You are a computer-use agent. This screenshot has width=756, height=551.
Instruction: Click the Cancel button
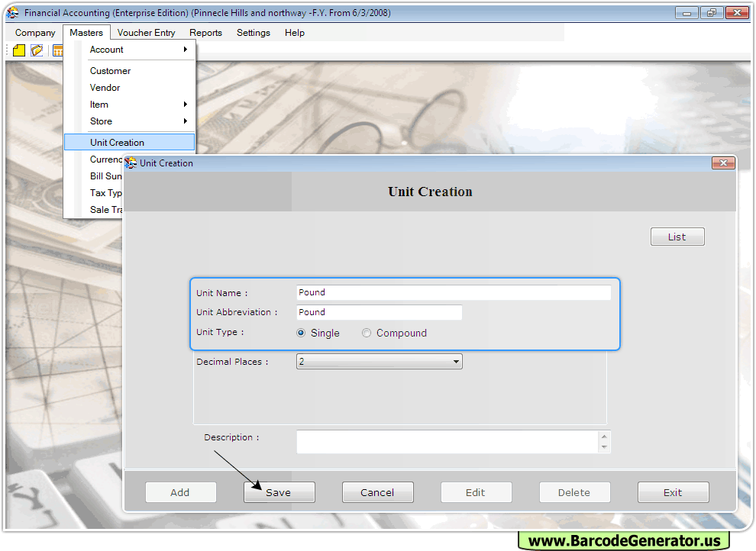[377, 492]
